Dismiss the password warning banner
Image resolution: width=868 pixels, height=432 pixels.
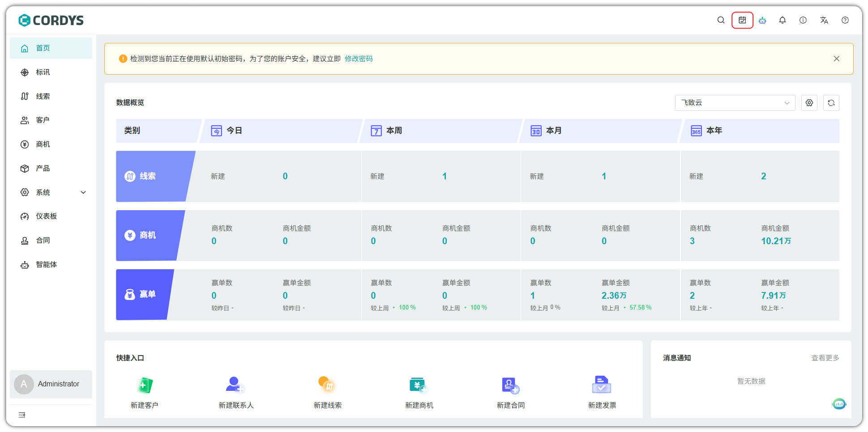click(x=836, y=58)
